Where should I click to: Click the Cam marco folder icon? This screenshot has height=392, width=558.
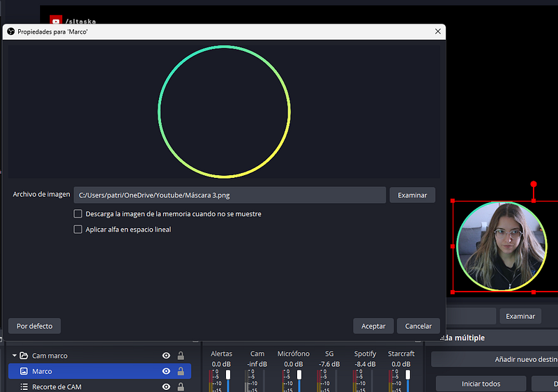(24, 355)
